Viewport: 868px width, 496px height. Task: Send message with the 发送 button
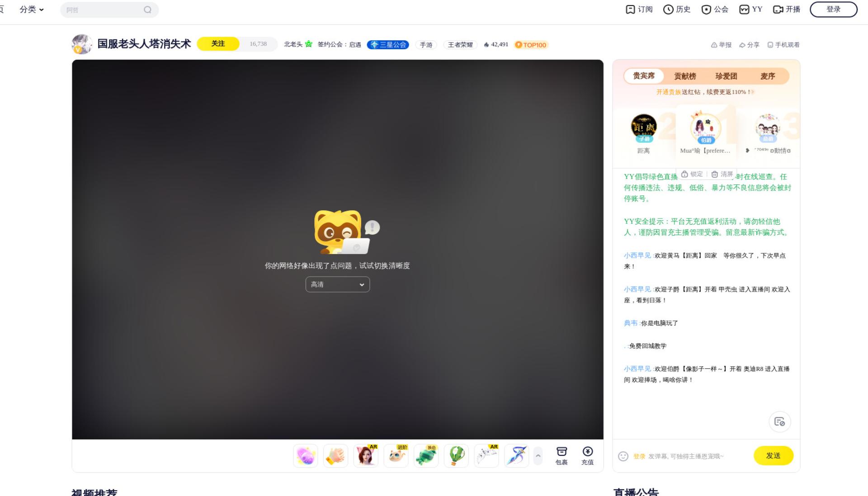(773, 455)
